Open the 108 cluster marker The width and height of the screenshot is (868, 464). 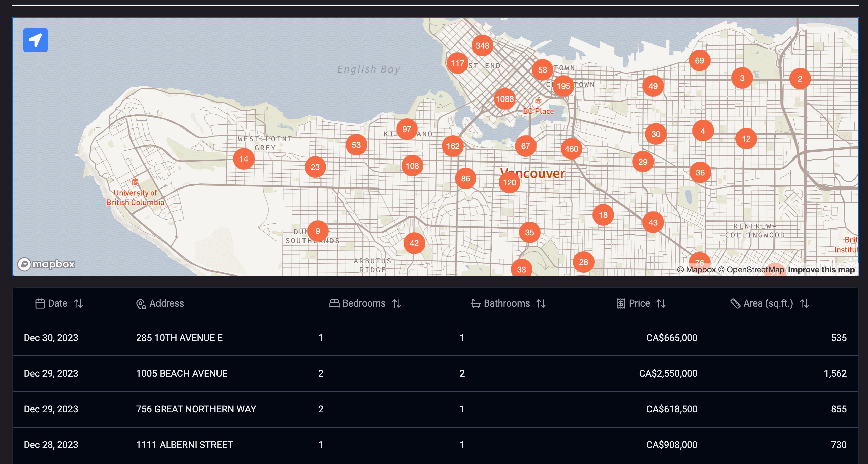tap(412, 166)
